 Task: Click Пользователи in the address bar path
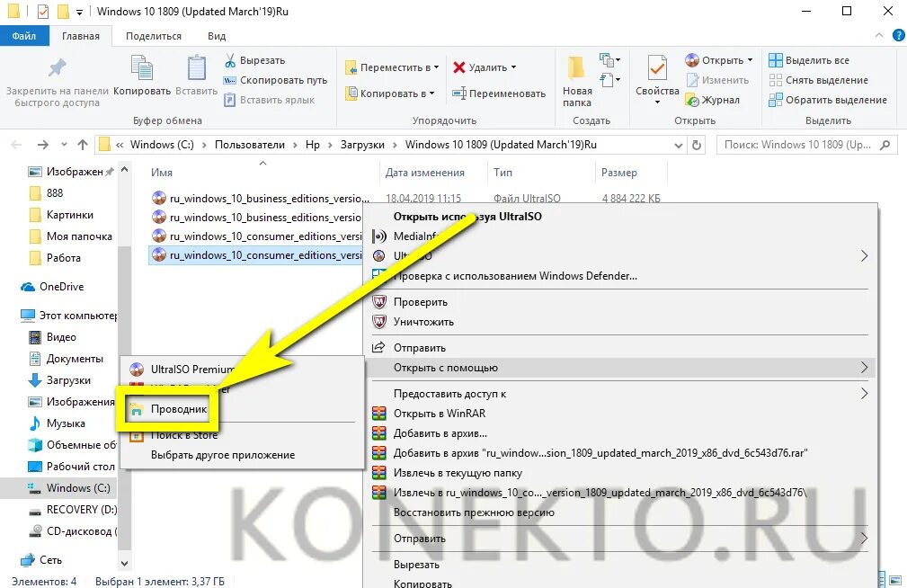250,145
